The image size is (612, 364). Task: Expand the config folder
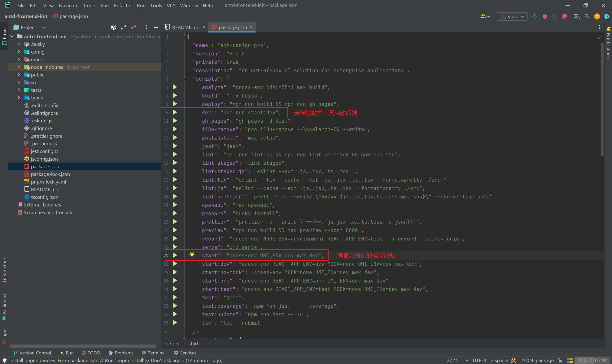click(19, 52)
